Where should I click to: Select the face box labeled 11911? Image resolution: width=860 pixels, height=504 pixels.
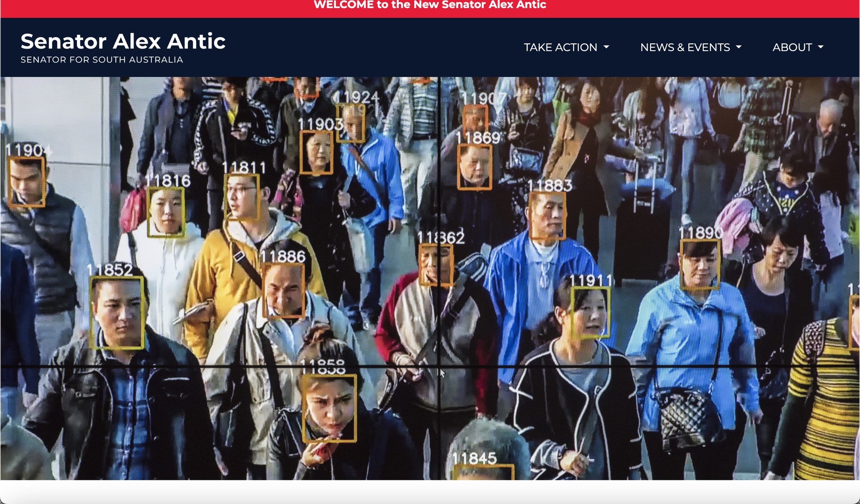tap(590, 312)
